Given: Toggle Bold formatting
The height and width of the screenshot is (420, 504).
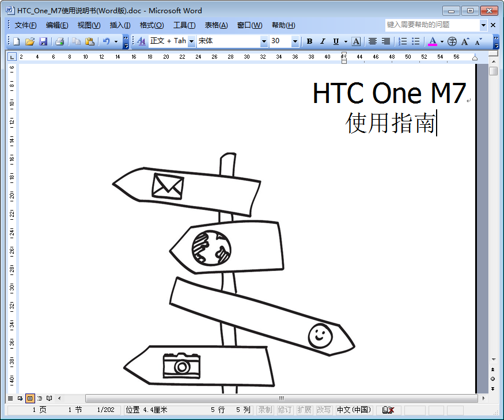Looking at the screenshot, I should [309, 41].
